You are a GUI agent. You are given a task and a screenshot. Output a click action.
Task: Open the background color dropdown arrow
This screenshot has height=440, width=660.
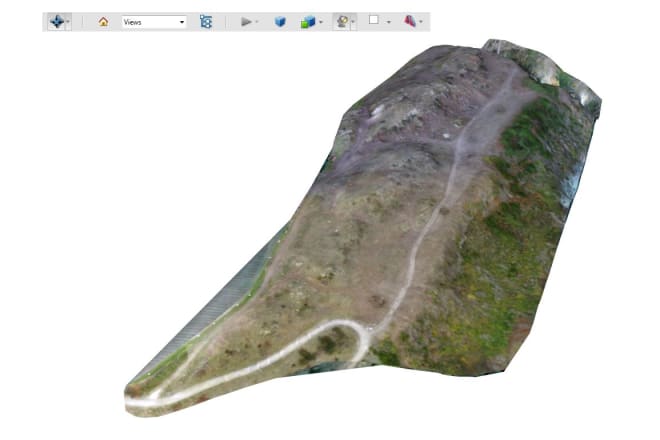(389, 22)
